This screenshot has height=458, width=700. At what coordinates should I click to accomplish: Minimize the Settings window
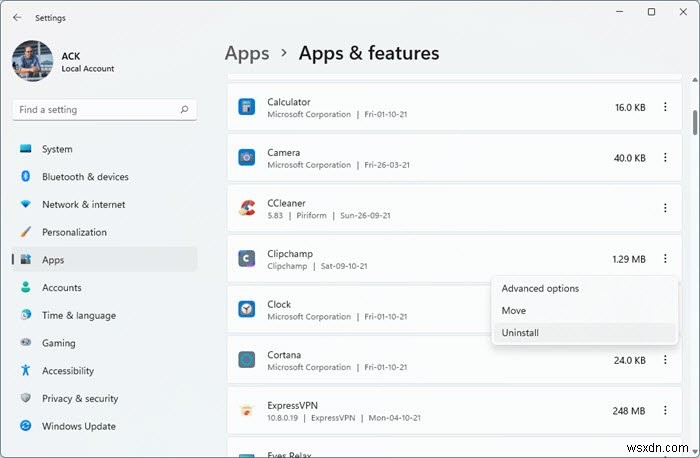pyautogui.click(x=620, y=12)
